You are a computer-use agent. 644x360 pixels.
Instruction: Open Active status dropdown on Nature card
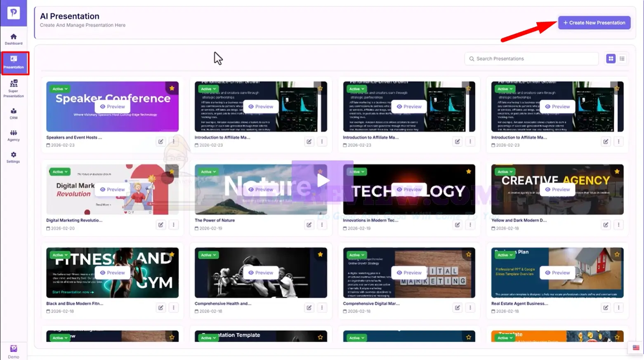point(208,172)
